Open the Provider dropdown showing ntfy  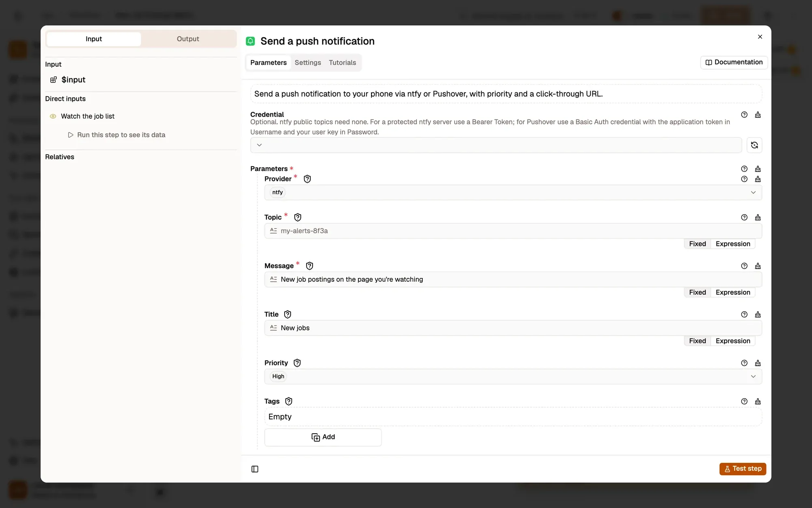coord(513,193)
